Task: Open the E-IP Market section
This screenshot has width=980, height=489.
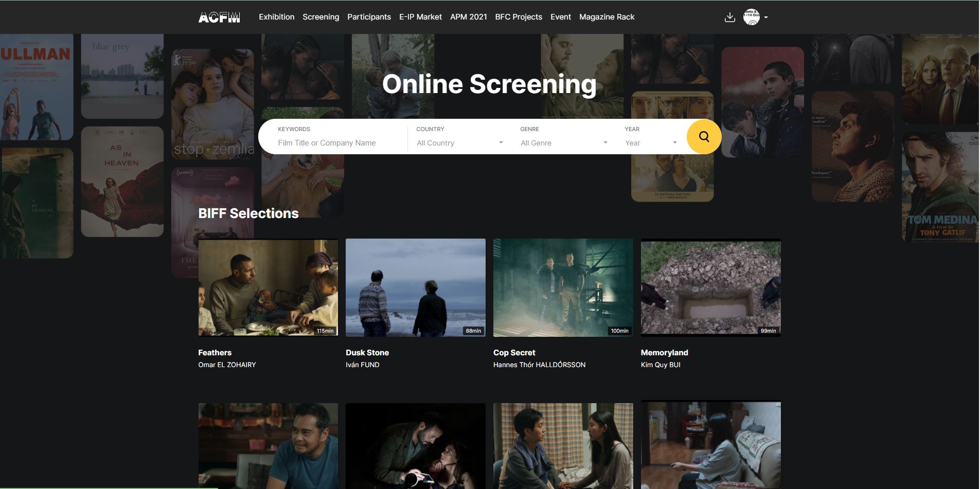Action: coord(420,17)
